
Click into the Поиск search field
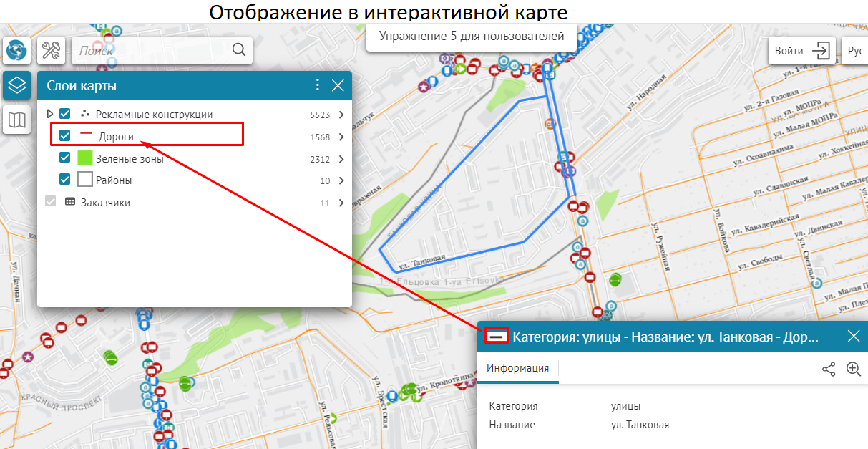152,50
